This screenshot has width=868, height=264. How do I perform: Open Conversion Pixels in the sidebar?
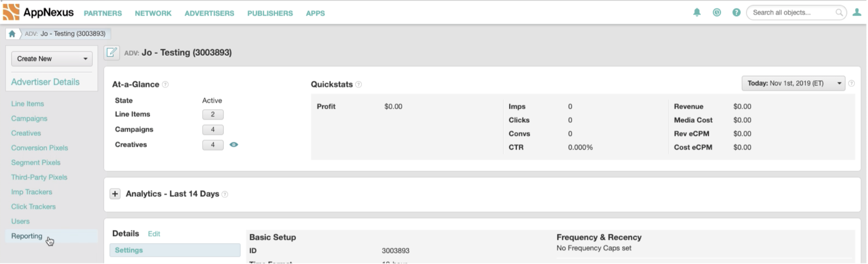point(40,148)
